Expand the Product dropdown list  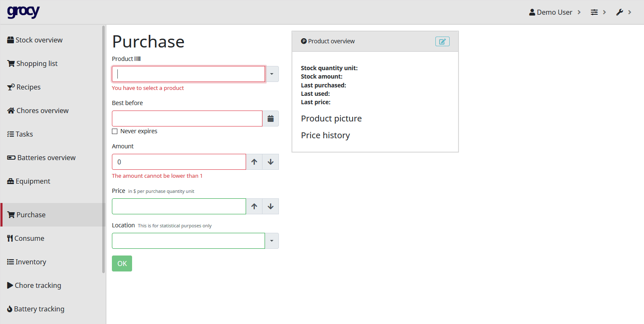(272, 74)
